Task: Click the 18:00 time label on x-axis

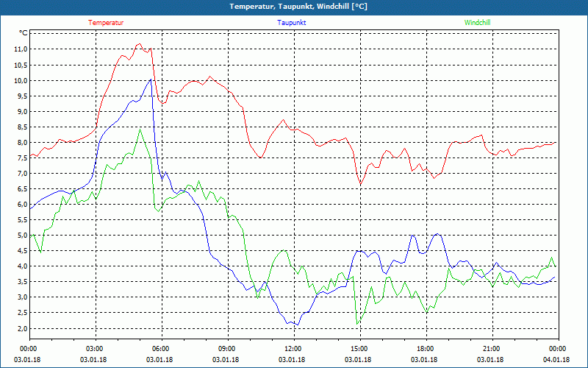Action: 426,349
